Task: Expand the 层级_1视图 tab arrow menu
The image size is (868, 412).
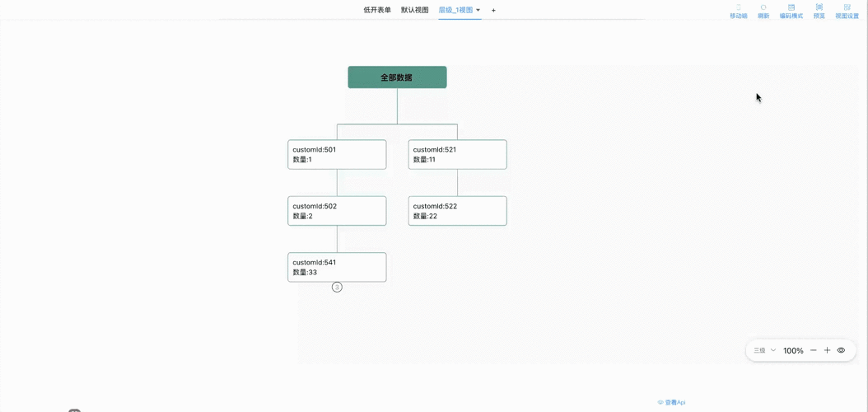Action: point(478,10)
